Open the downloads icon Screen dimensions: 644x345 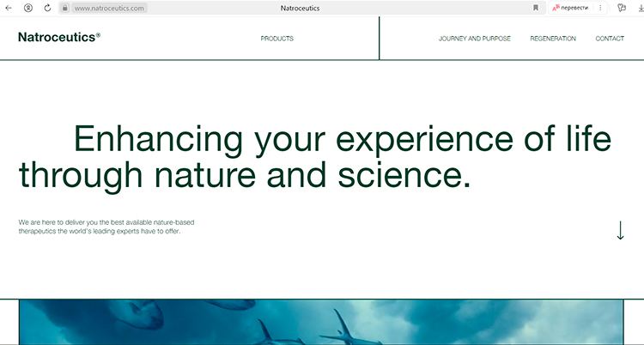pos(639,8)
